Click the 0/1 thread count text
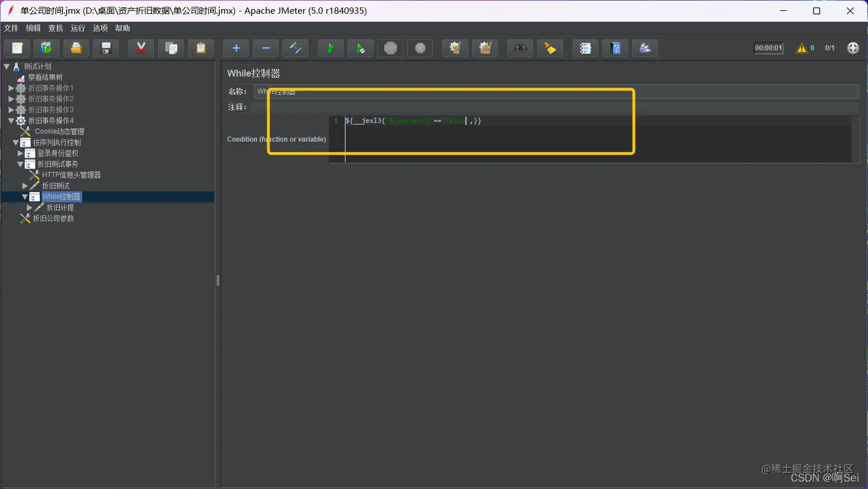868x489 pixels. [x=830, y=48]
